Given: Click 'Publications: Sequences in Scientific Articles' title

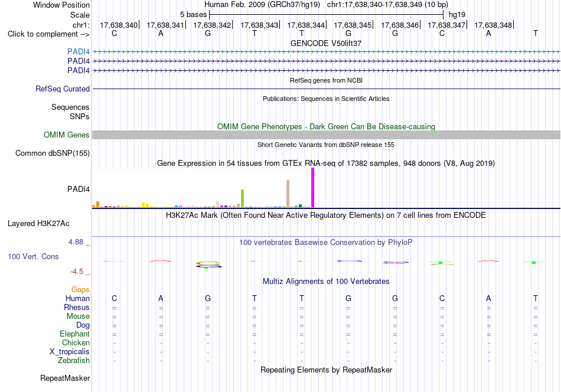Looking at the screenshot, I should point(326,99).
